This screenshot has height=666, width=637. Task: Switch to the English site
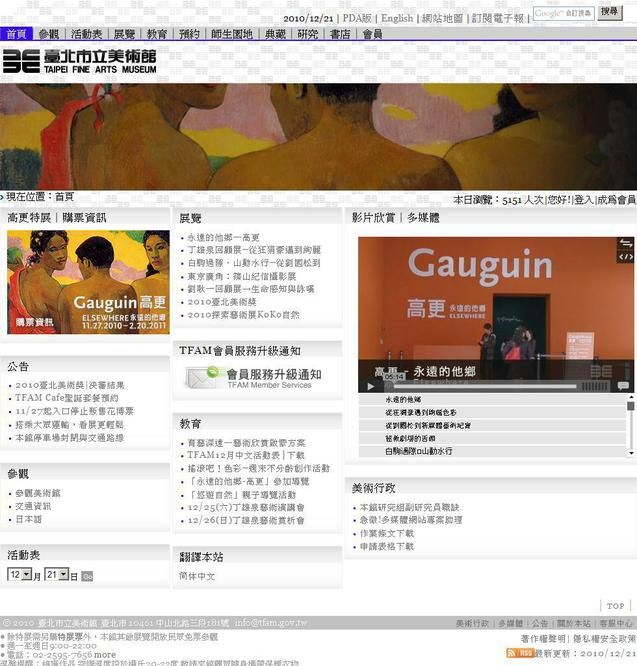(397, 18)
